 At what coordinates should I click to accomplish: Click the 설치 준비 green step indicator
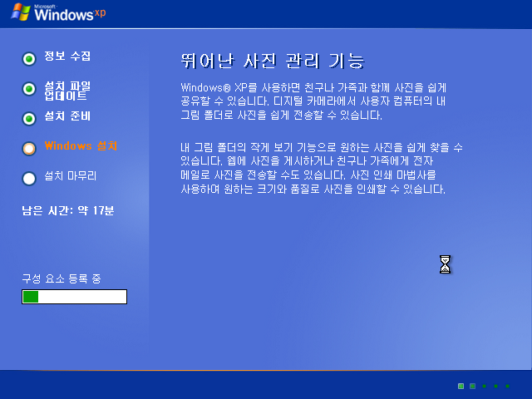[x=29, y=119]
